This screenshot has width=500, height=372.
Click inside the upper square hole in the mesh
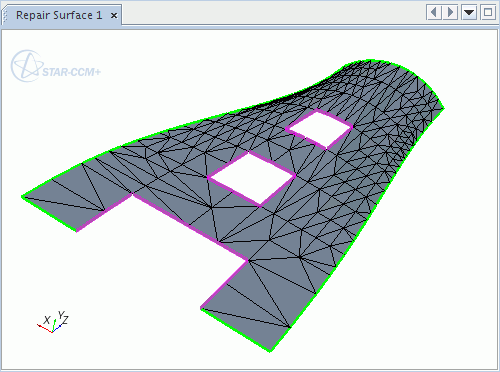click(x=319, y=128)
